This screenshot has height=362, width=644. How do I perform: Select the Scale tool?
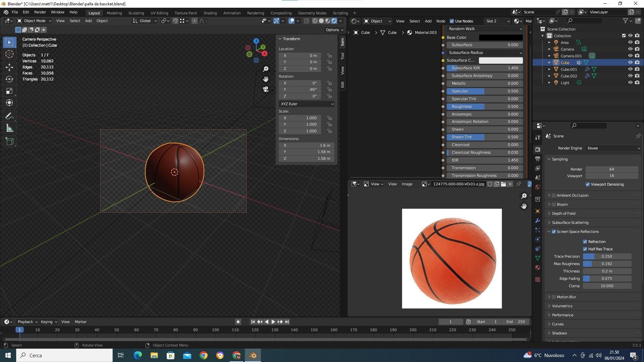click(9, 91)
